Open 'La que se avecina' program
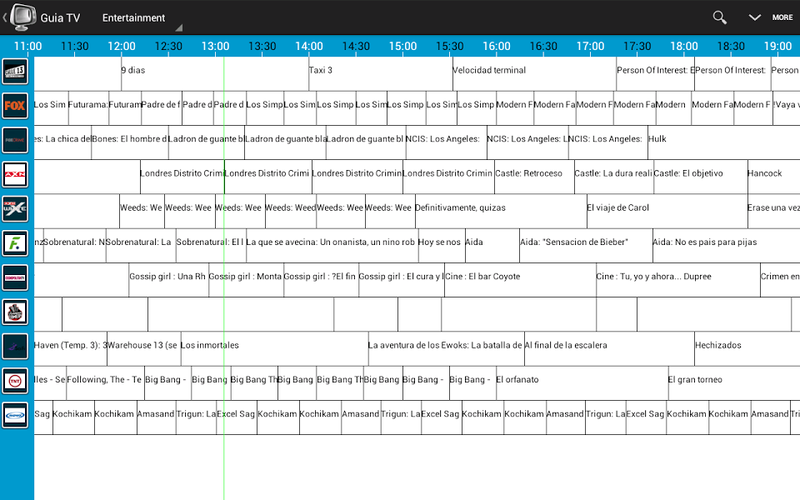Screen dimensions: 800x500 [x=332, y=245]
